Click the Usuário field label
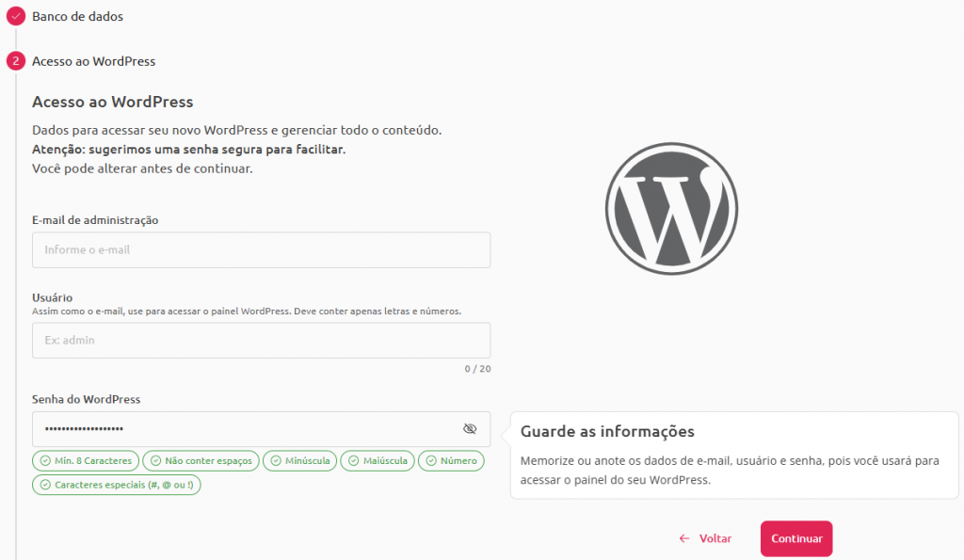 53,297
